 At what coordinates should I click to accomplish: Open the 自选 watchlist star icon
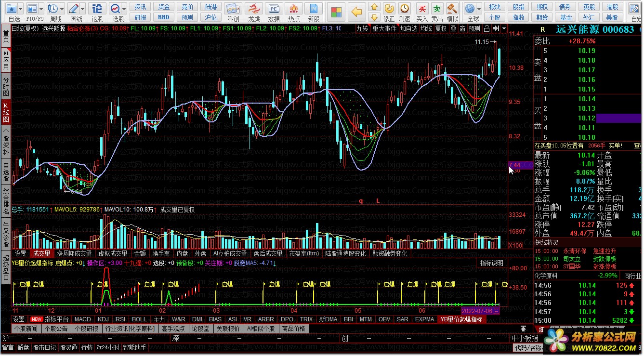point(12,9)
